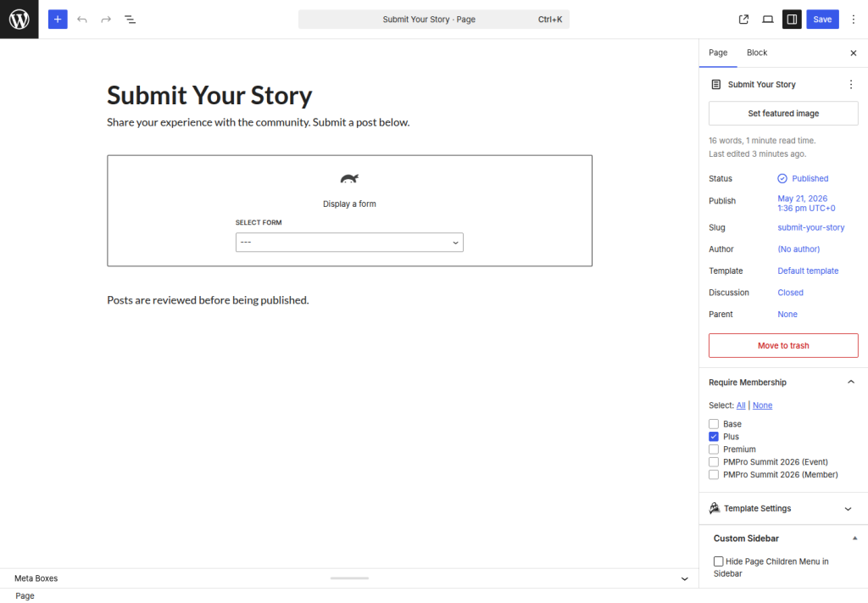Collapse the Custom Sidebar meta box
The image size is (868, 603).
pos(854,539)
